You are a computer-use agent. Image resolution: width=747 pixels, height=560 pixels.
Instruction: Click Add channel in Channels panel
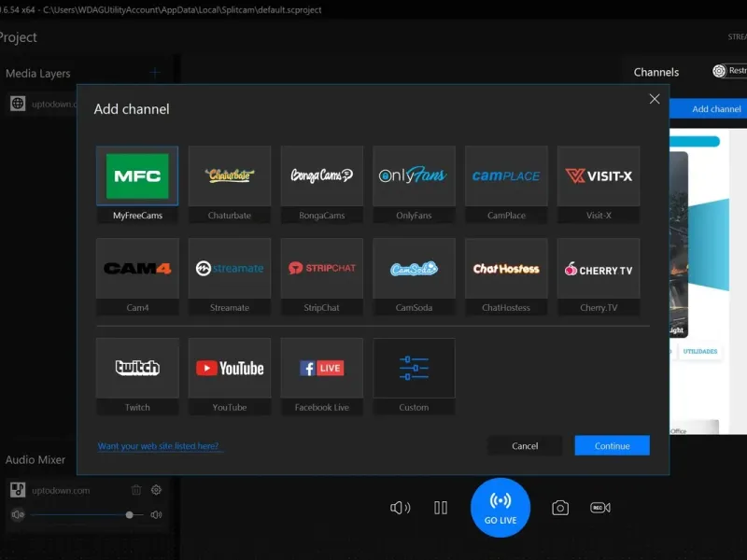[709, 109]
